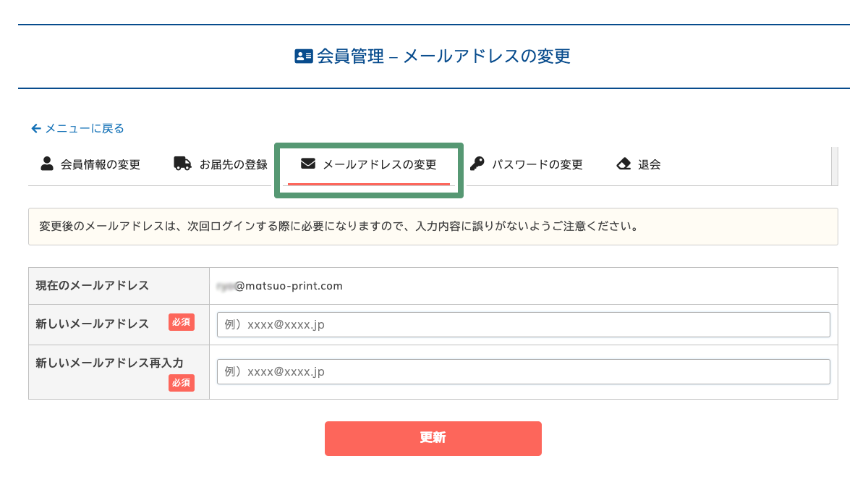Click the envelope icon on メールアドレスの変更 tab
This screenshot has height=485, width=868.
[308, 164]
